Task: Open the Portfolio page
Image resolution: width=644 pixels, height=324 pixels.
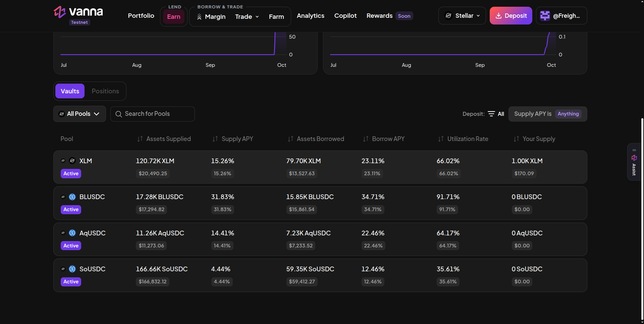Action: coord(141,16)
